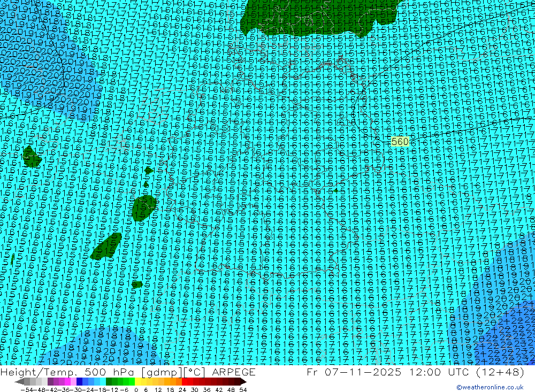Viewport: 535px width, 392px height.
Task: Pick the yellow legend color swatch
Action: 138,381
